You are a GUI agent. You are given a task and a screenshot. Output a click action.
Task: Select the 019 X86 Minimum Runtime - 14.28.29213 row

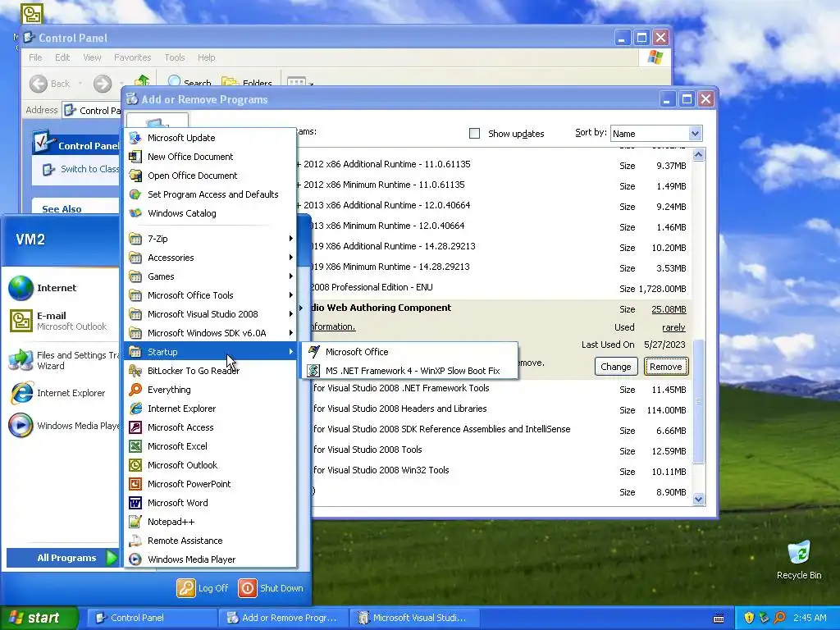[501, 267]
